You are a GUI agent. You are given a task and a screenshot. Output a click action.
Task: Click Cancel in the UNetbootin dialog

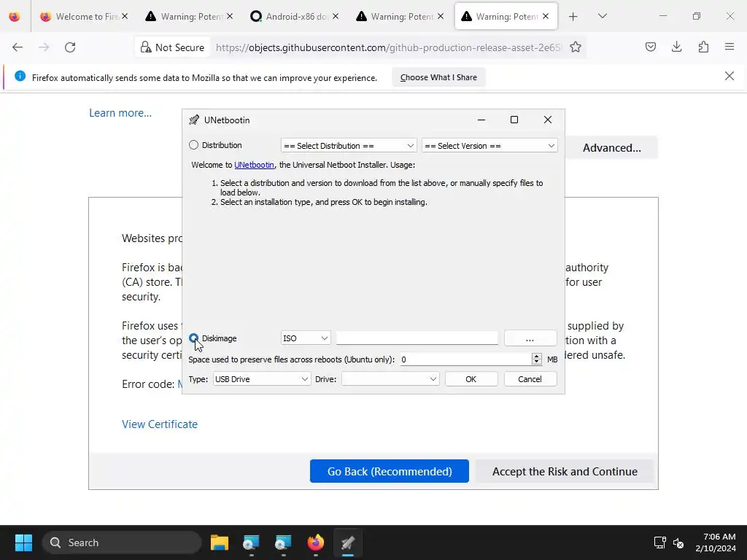pos(530,379)
